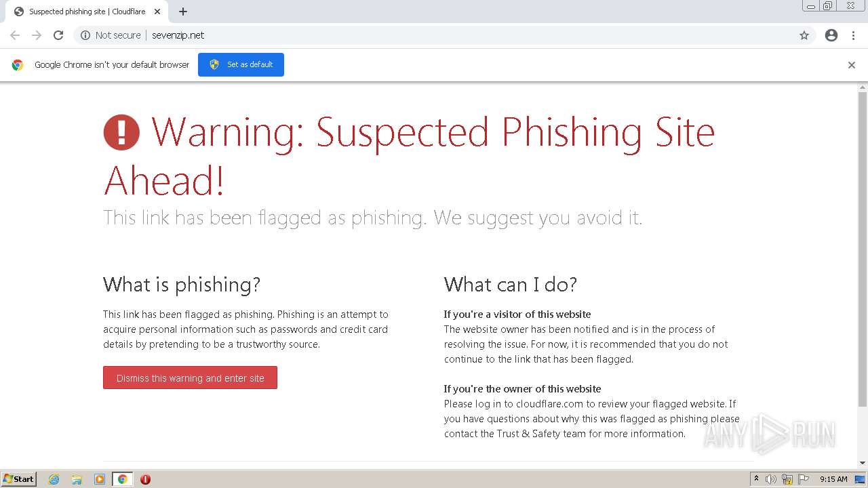Show hidden system tray icons
Viewport: 868px width, 488px height.
tap(756, 479)
